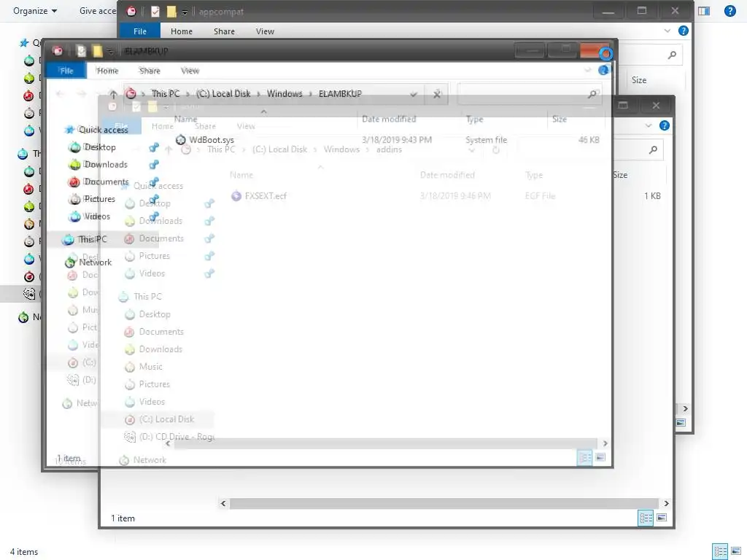This screenshot has width=747, height=560.
Task: Click the search magnifier in the addins window
Action: pos(653,150)
